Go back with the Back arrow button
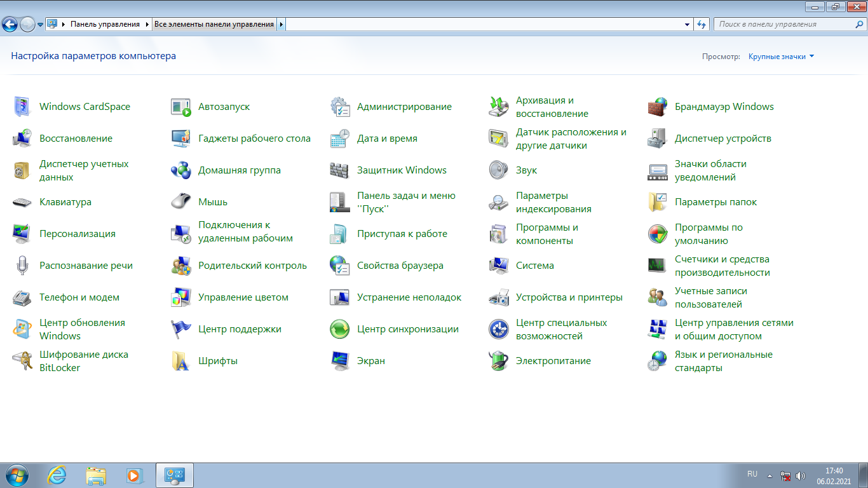Viewport: 868px width, 488px height. pyautogui.click(x=10, y=24)
